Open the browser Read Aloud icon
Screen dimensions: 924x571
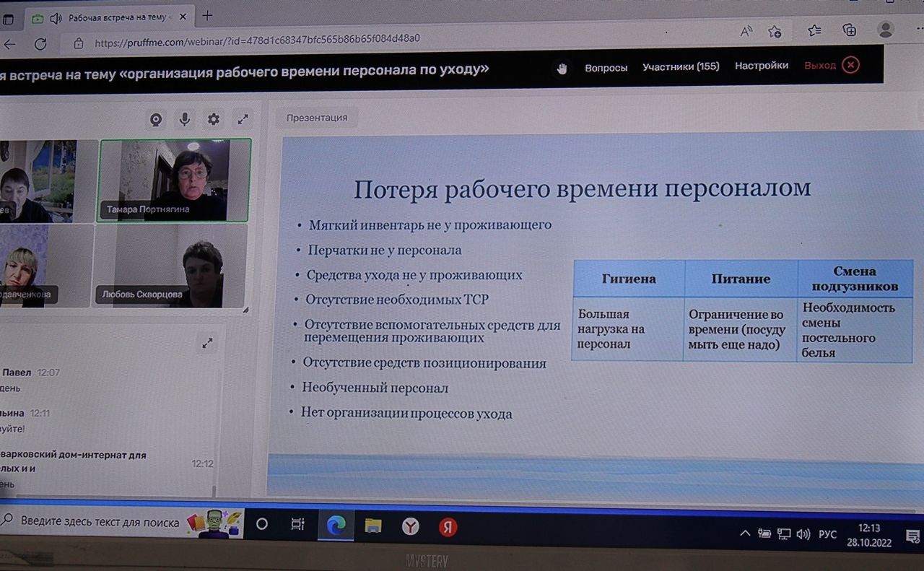pos(746,31)
